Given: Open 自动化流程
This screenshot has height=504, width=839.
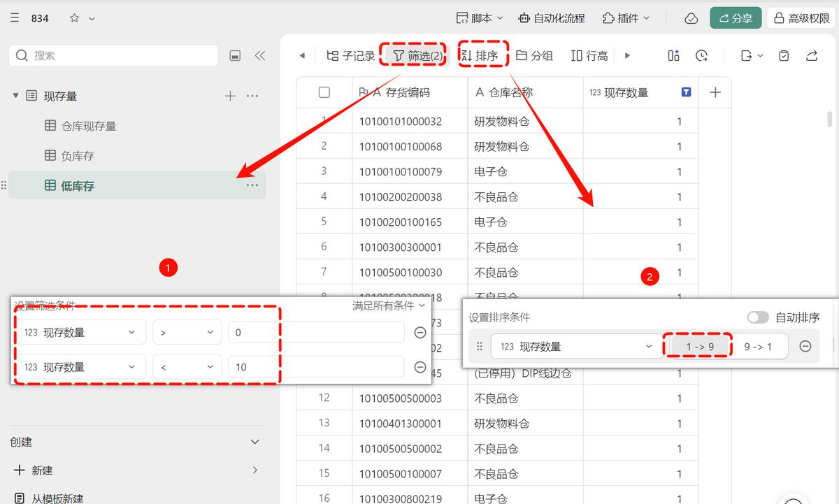Looking at the screenshot, I should tap(551, 18).
